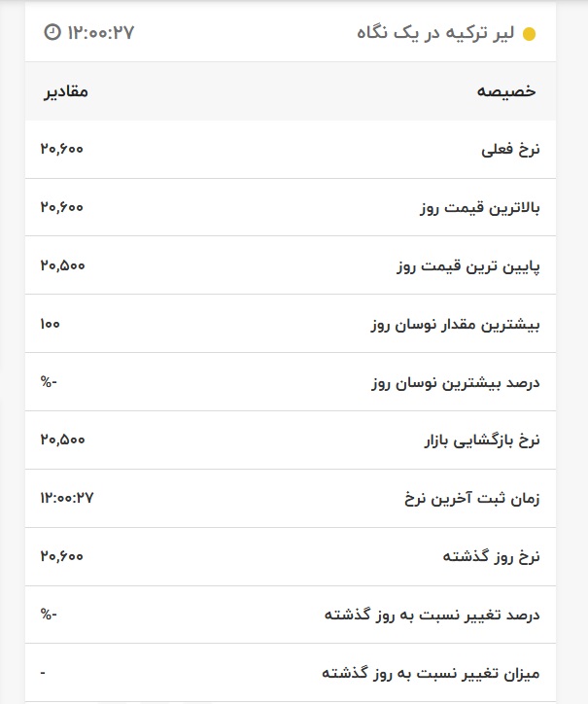This screenshot has width=588, height=704.
Task: Click the yellow dot before the title
Action: pyautogui.click(x=529, y=34)
